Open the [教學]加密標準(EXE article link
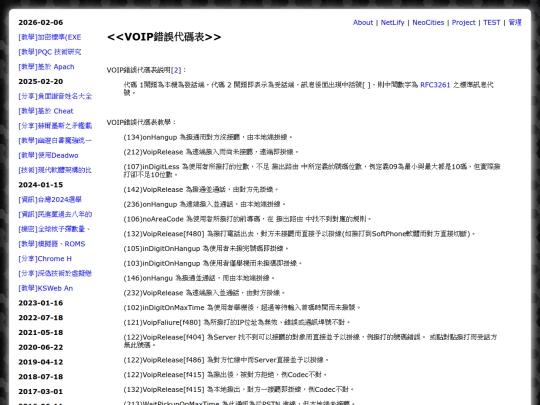The image size is (540, 405). point(50,37)
